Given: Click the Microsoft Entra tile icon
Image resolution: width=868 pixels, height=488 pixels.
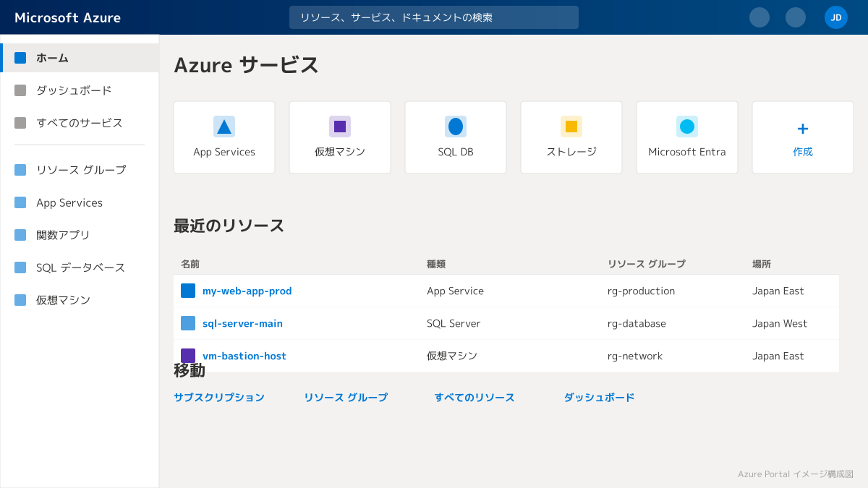Looking at the screenshot, I should 687,127.
